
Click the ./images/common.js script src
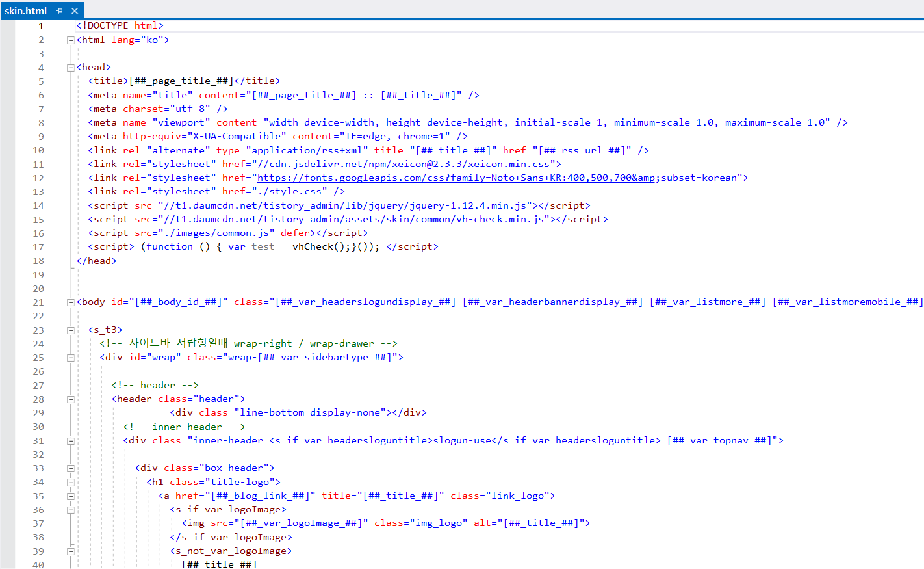point(216,233)
